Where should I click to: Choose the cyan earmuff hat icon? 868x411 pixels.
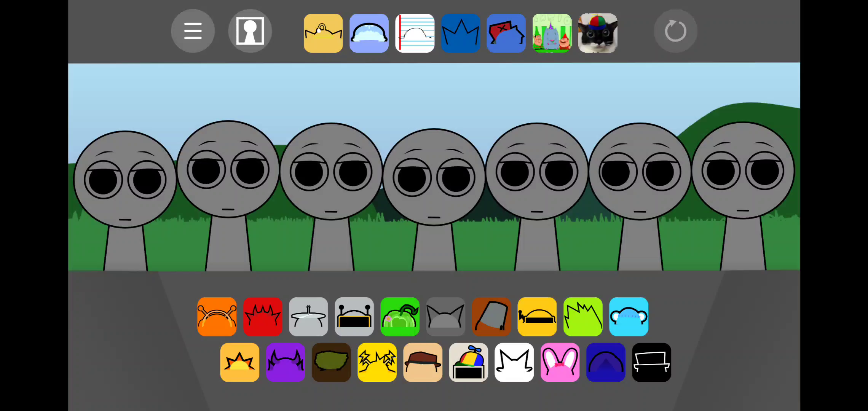tap(629, 317)
